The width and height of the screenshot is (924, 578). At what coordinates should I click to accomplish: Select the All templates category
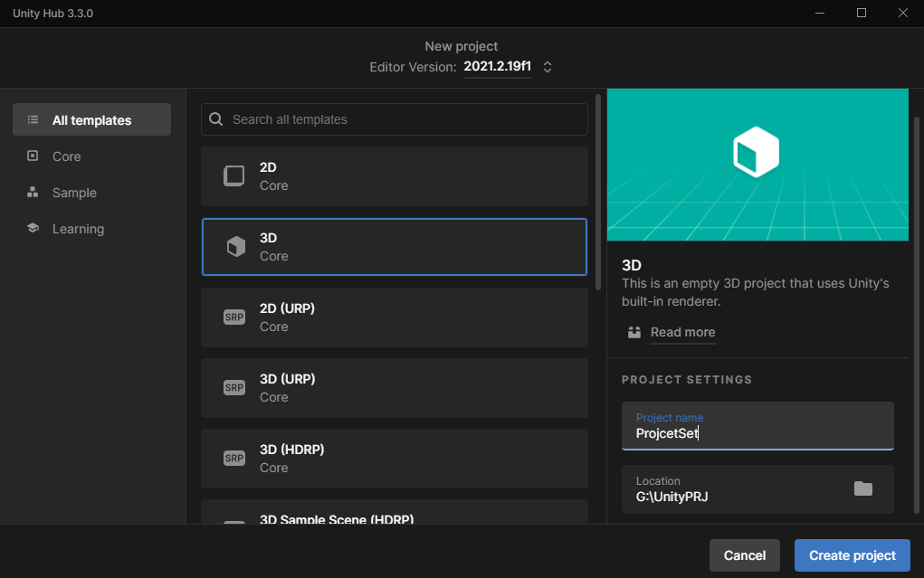[92, 119]
